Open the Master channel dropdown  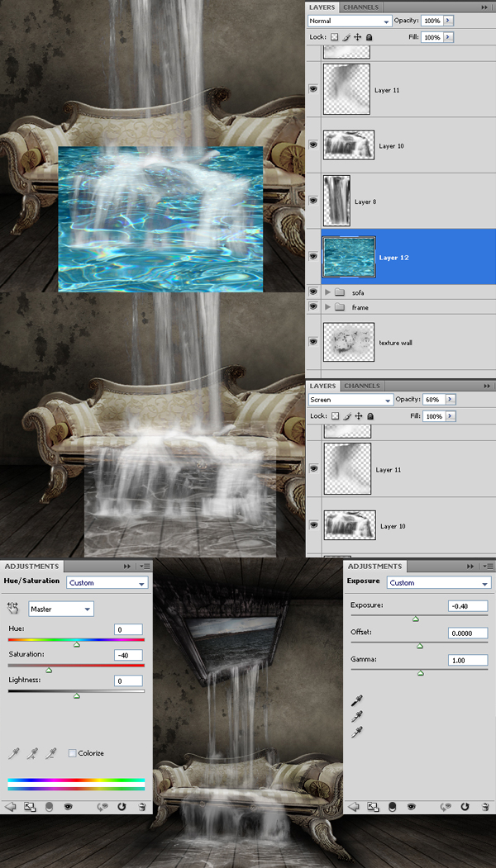coord(60,609)
